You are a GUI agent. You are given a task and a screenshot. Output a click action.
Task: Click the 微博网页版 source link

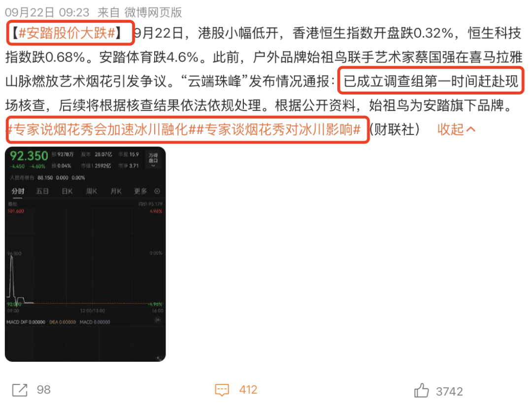(153, 12)
